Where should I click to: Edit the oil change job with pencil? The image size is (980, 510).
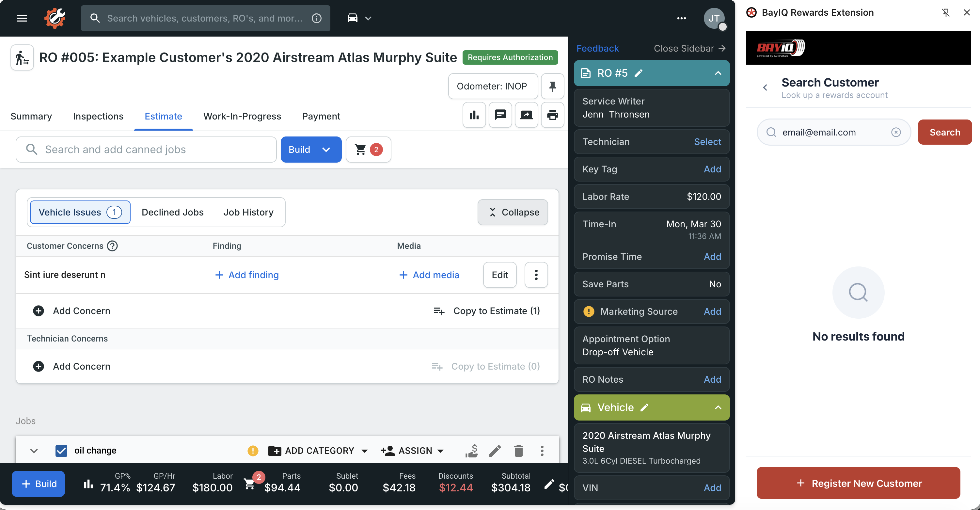[x=495, y=451]
